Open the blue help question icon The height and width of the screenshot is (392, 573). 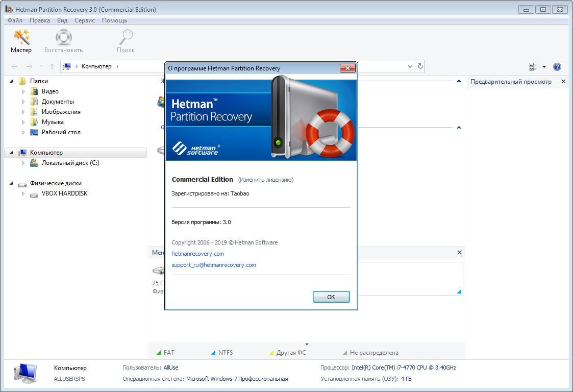click(x=557, y=66)
